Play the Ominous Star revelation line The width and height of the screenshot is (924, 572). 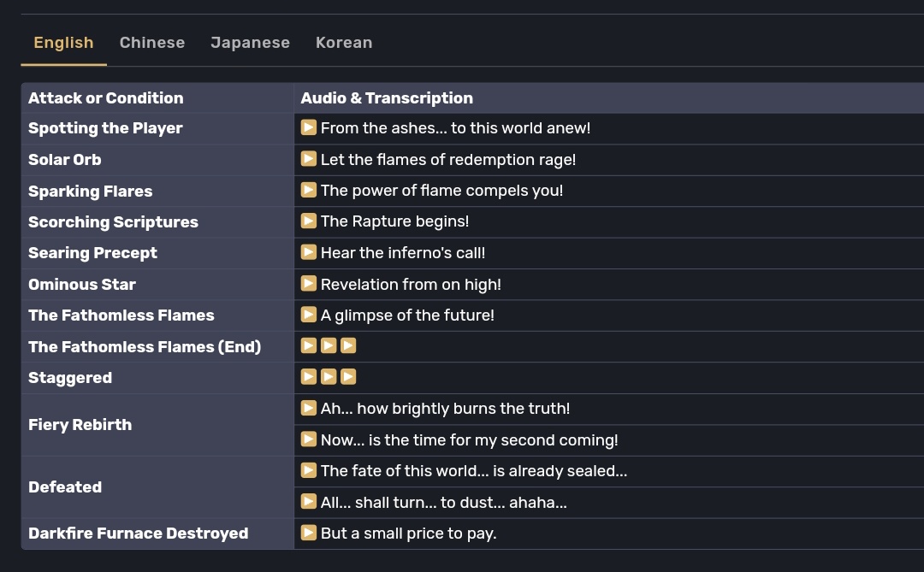[308, 283]
